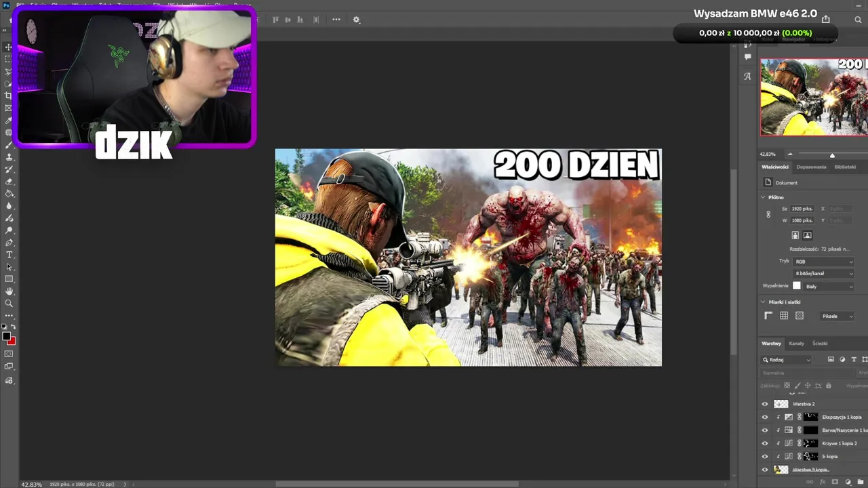Filter layers by pixel layers
868x488 pixels.
(831, 359)
